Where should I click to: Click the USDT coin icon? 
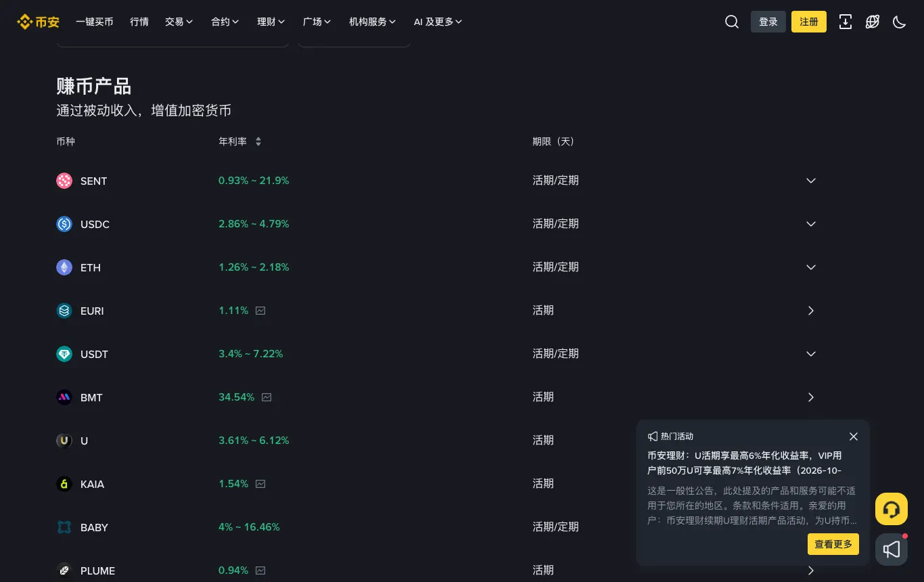pyautogui.click(x=64, y=354)
